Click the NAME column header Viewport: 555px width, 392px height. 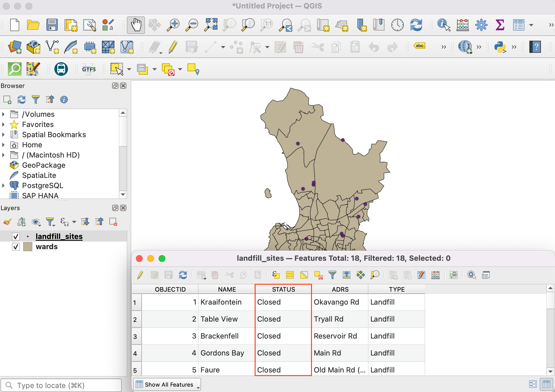click(x=227, y=289)
